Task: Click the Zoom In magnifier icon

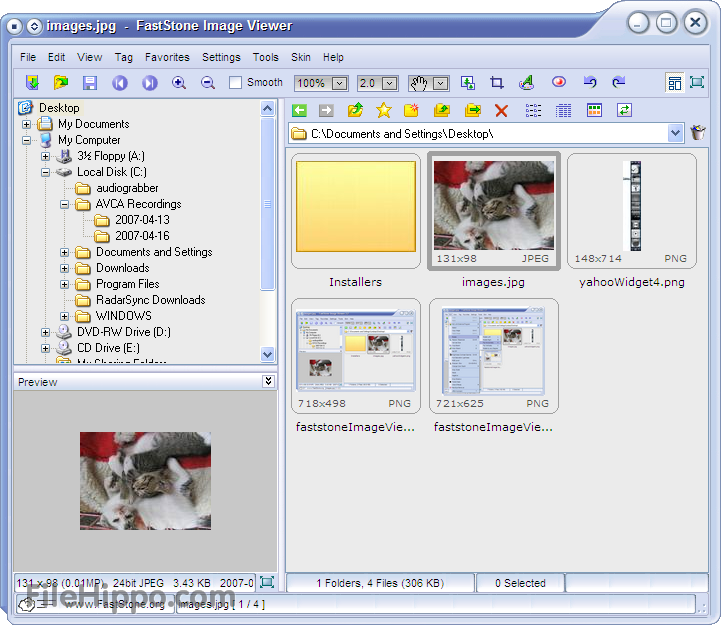Action: [179, 83]
